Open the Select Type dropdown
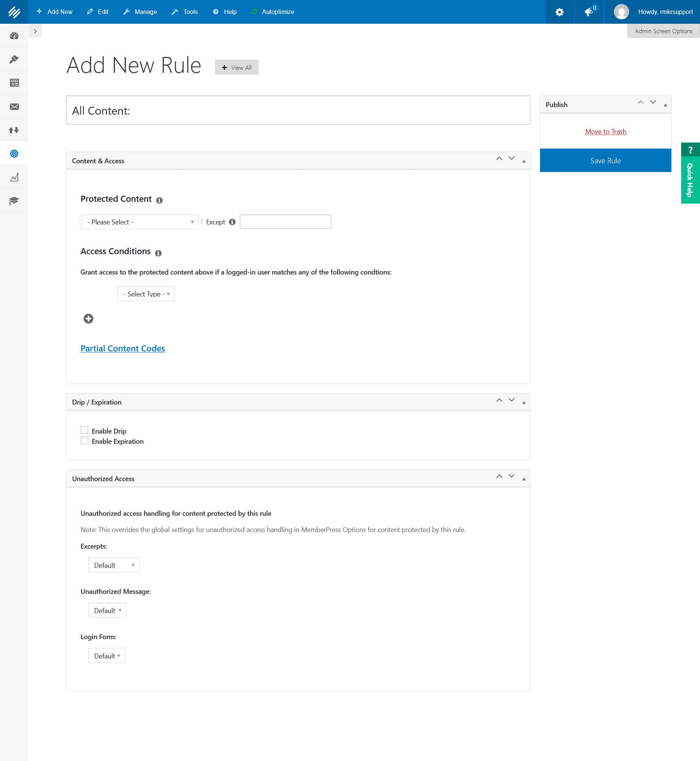 (146, 294)
